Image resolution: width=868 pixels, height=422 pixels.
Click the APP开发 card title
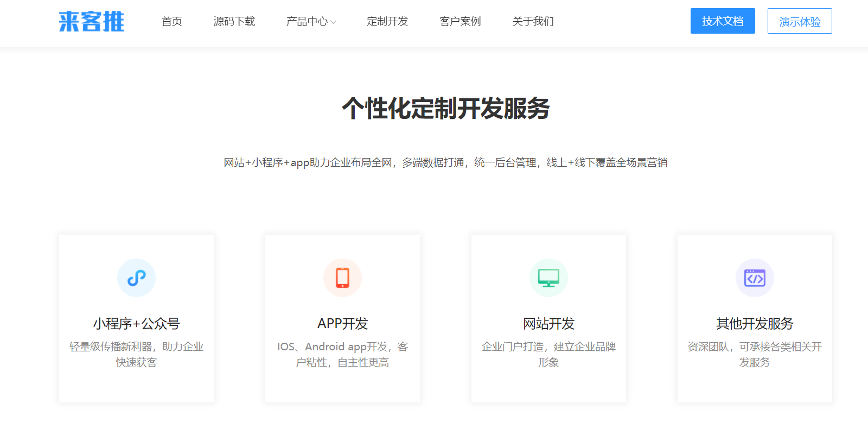[342, 324]
